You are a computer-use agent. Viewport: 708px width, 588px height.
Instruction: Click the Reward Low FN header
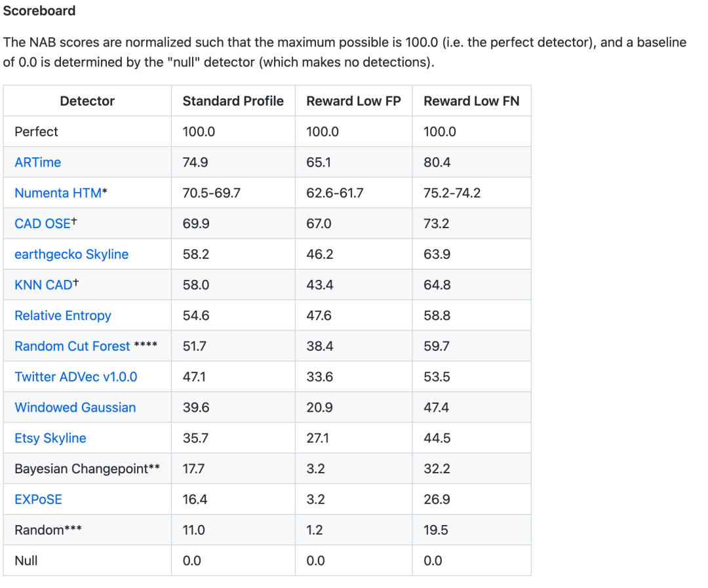(471, 101)
